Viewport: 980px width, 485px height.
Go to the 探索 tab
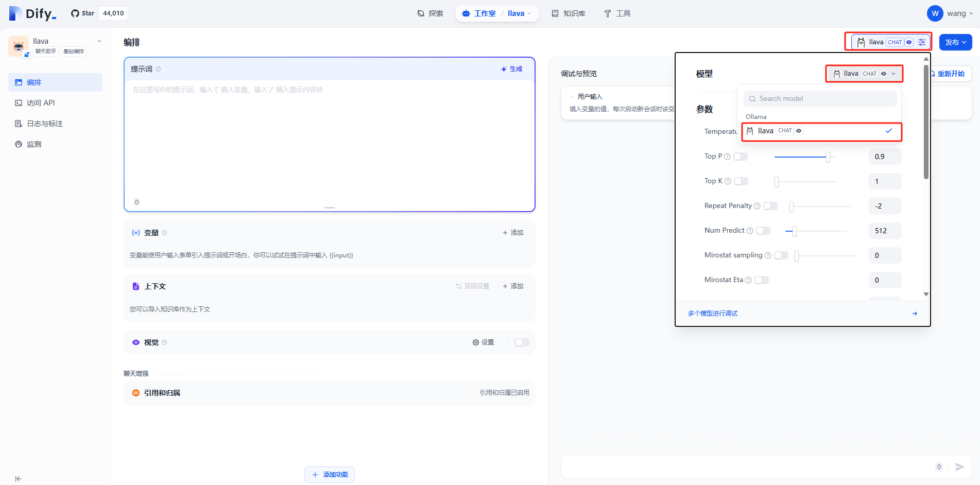430,13
